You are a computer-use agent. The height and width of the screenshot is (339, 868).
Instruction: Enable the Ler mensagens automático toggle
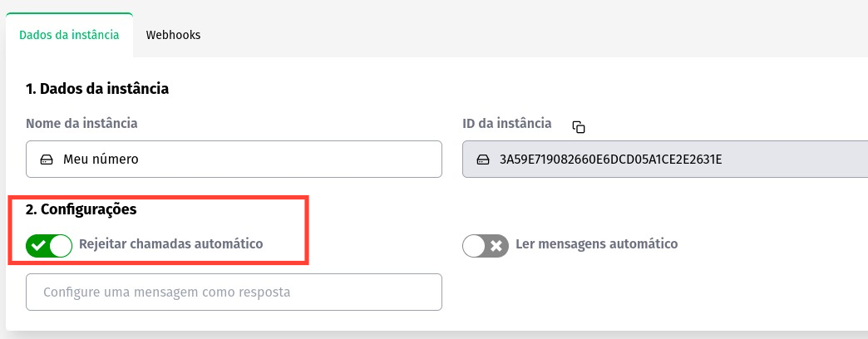pyautogui.click(x=485, y=245)
